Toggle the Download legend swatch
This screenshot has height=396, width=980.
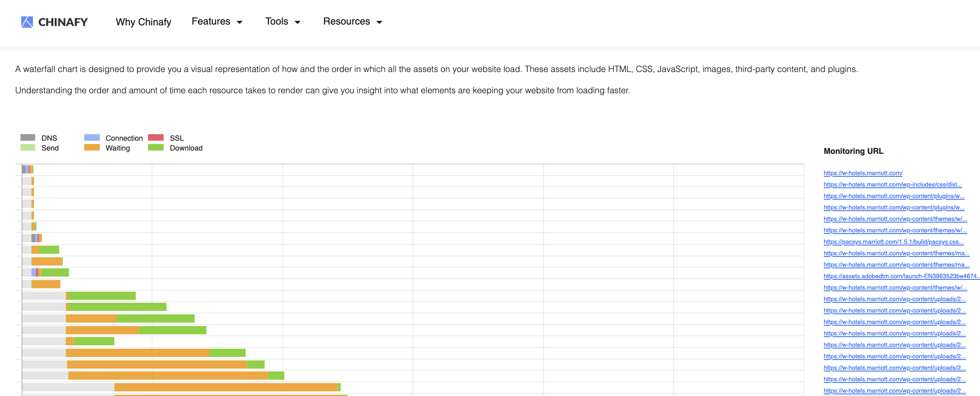pyautogui.click(x=156, y=147)
